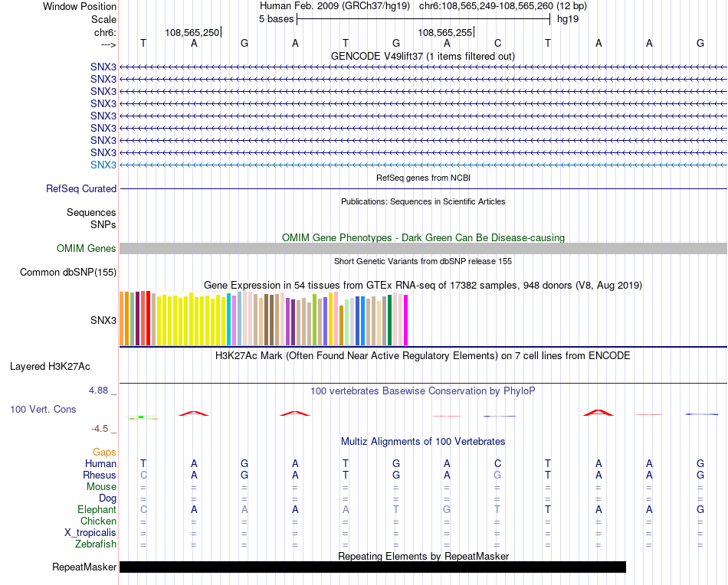Click the H3K27Ac Mark track title

[423, 356]
